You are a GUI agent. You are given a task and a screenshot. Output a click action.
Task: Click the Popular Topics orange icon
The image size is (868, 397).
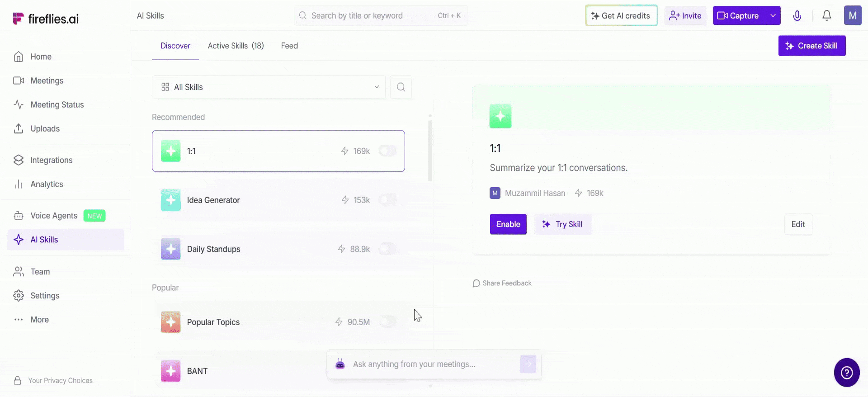pyautogui.click(x=170, y=322)
